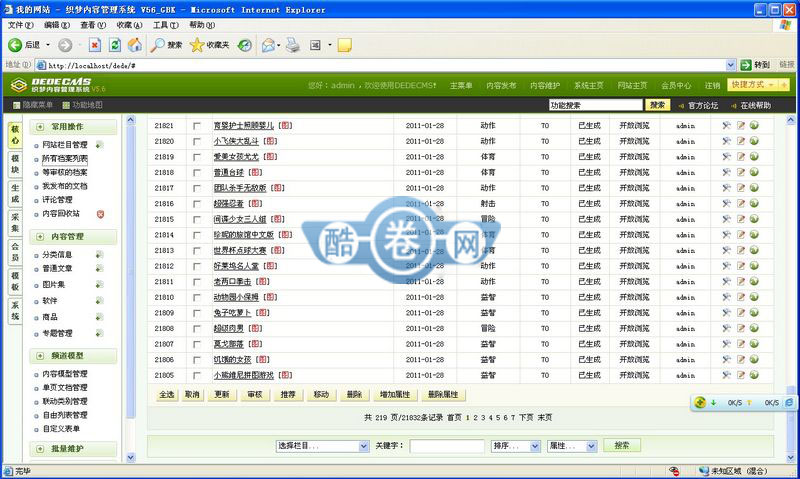Expand the 批量维护 section
This screenshot has height=479, width=800.
(x=40, y=449)
